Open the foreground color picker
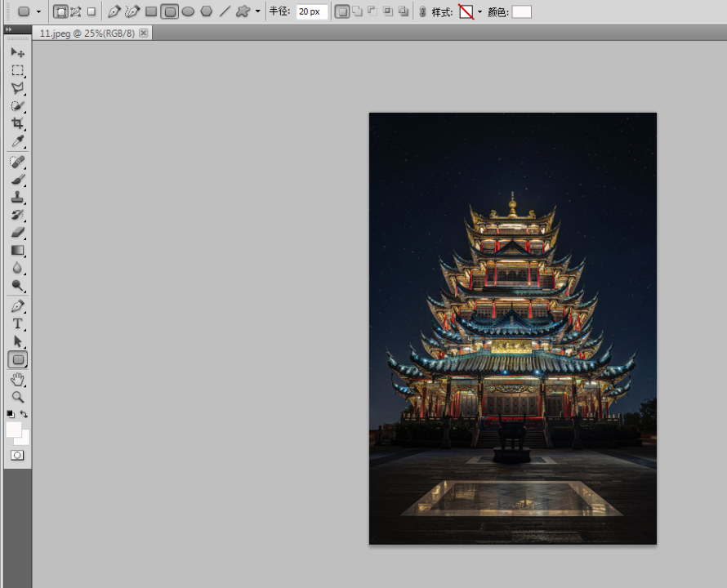727x588 pixels. click(x=12, y=429)
